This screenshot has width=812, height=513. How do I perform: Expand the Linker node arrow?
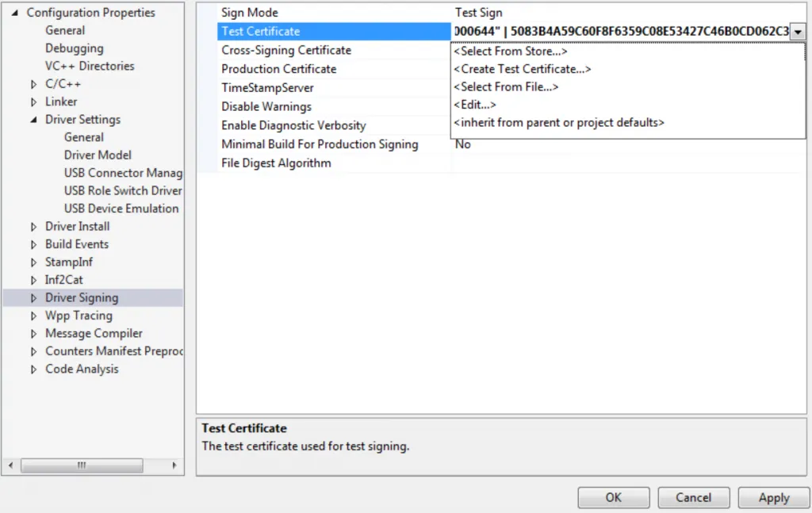tap(34, 102)
